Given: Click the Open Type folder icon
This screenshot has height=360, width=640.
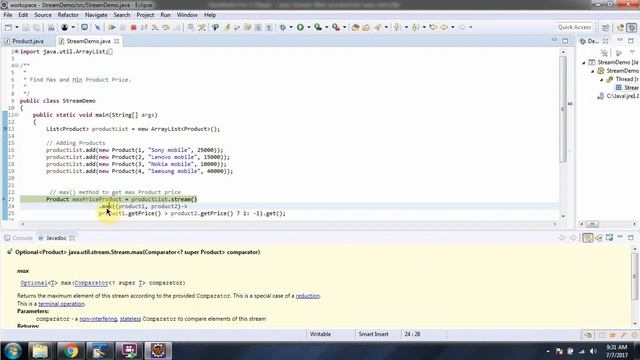Looking at the screenshot, I should click(366, 27).
